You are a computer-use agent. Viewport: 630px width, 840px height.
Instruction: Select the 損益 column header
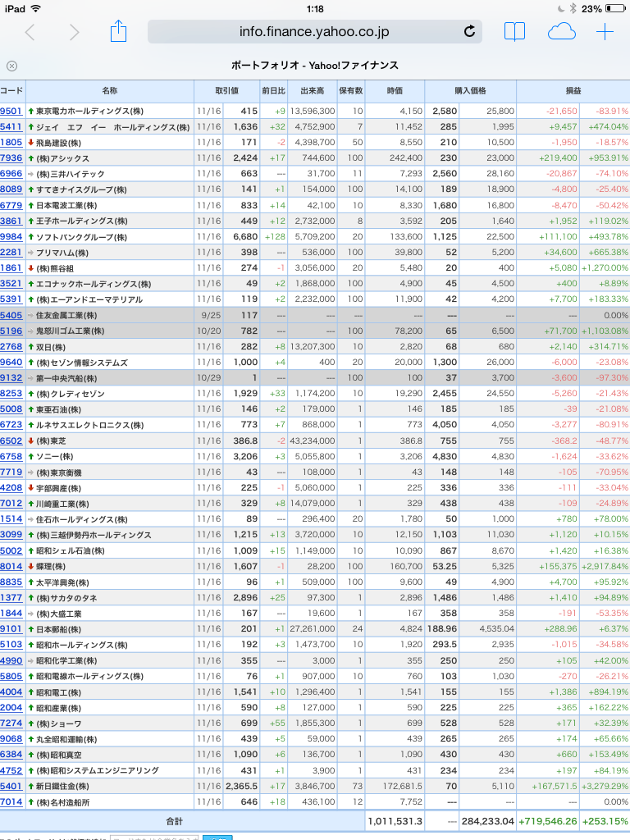573,91
